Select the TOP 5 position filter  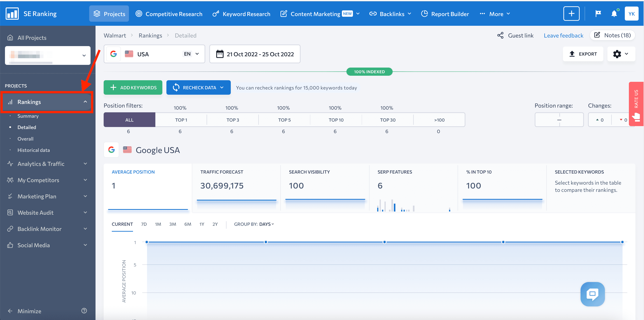[x=285, y=120]
